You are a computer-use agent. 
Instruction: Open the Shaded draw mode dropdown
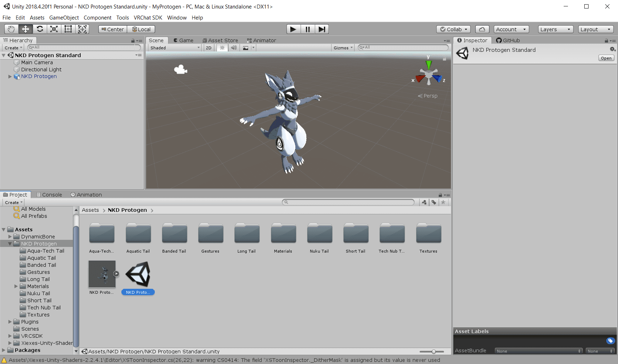[x=175, y=48]
